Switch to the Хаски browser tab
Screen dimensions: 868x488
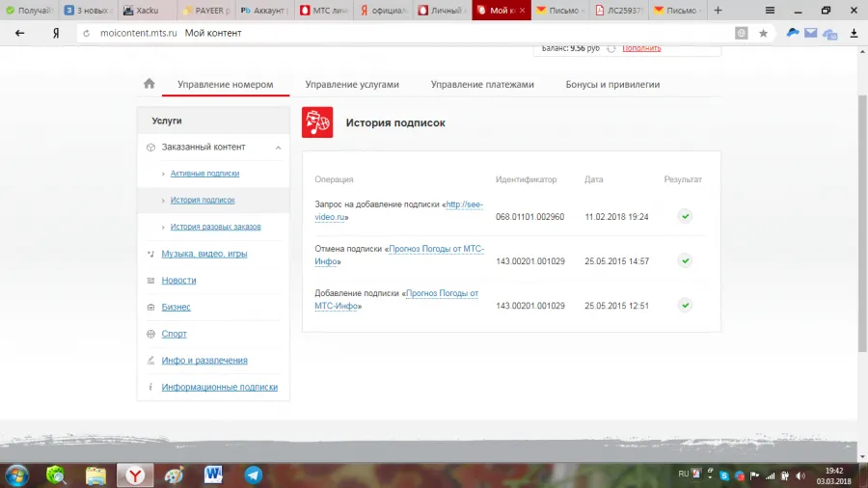(x=148, y=10)
